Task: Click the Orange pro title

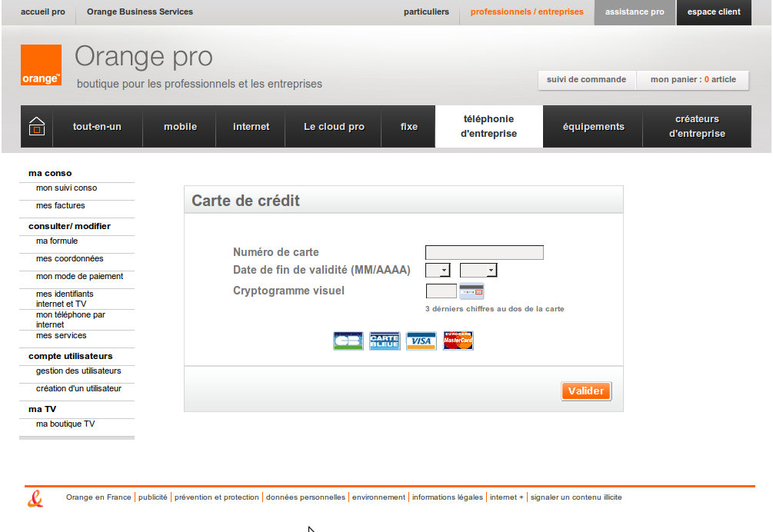Action: (144, 57)
